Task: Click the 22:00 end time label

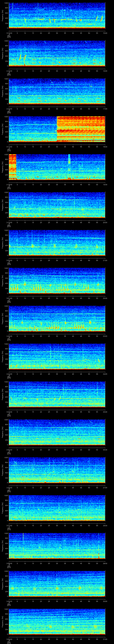Action: (105, 298)
